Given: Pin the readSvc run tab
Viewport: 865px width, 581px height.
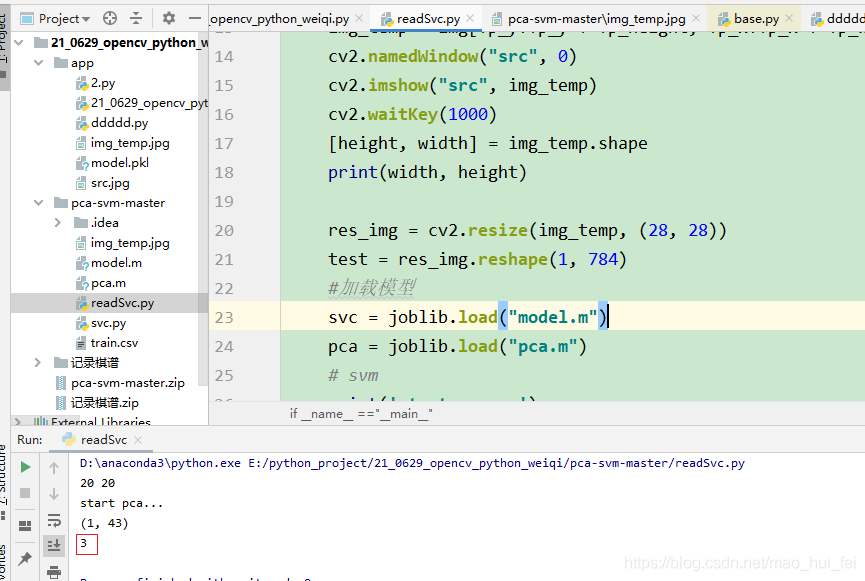Looking at the screenshot, I should tap(25, 558).
